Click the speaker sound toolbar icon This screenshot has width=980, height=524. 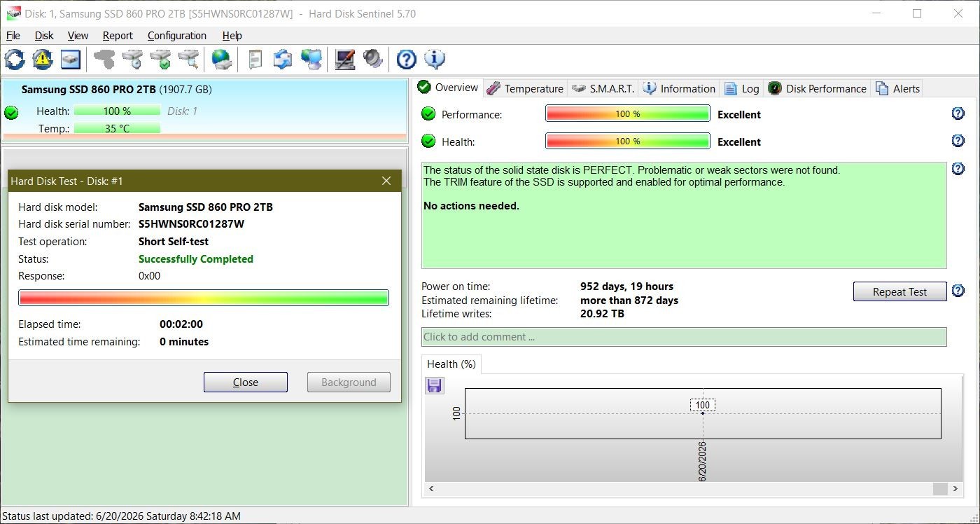tap(372, 60)
